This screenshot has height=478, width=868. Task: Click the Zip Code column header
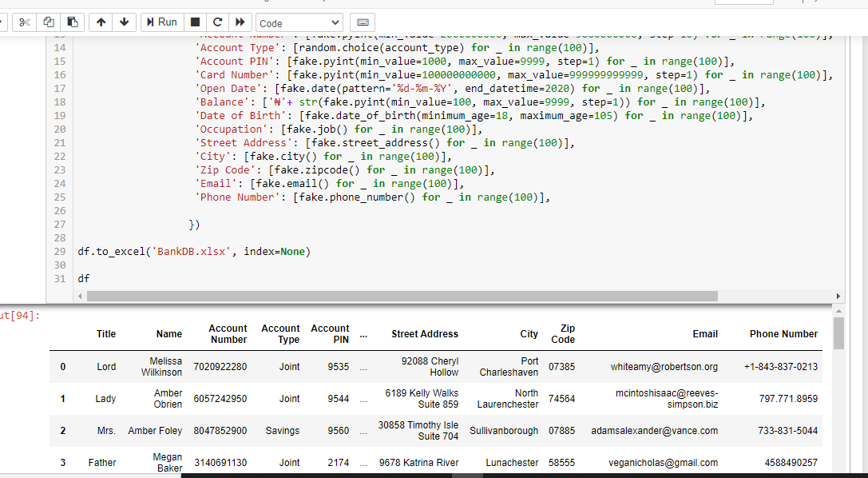[x=563, y=334]
